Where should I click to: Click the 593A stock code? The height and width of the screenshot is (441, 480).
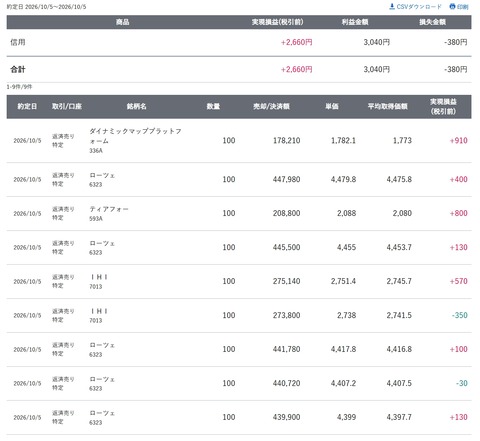96,219
